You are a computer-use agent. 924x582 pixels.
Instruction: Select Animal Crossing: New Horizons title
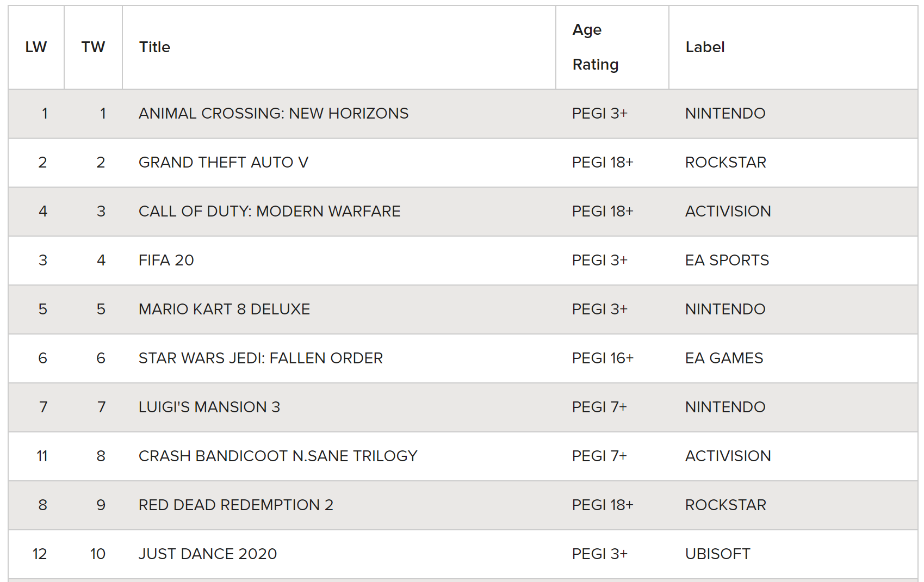coord(273,114)
